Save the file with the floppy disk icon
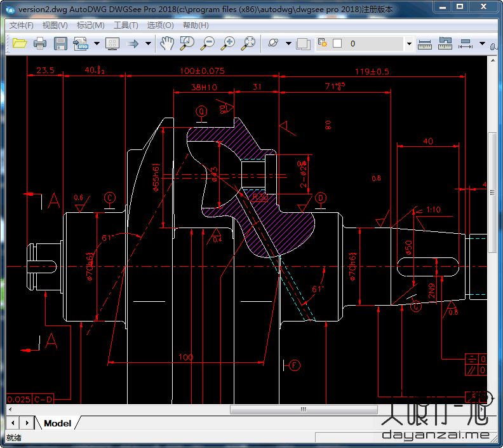 [60, 43]
